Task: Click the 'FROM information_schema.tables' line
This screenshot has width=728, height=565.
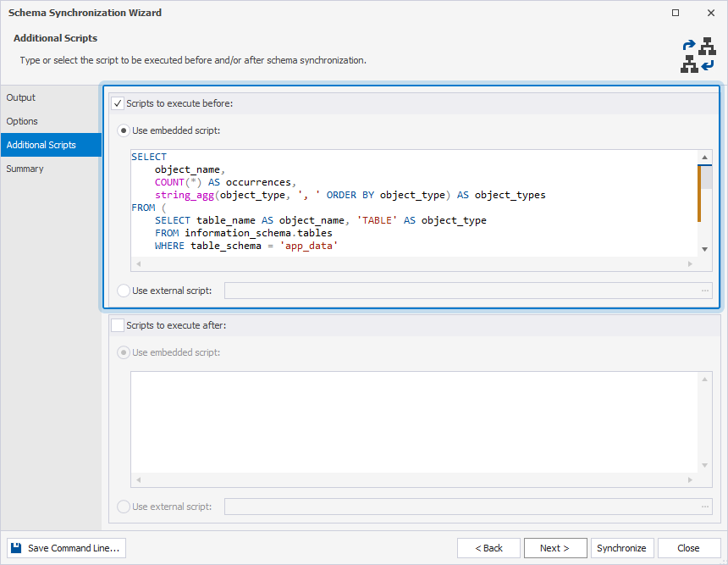Action: [x=243, y=233]
